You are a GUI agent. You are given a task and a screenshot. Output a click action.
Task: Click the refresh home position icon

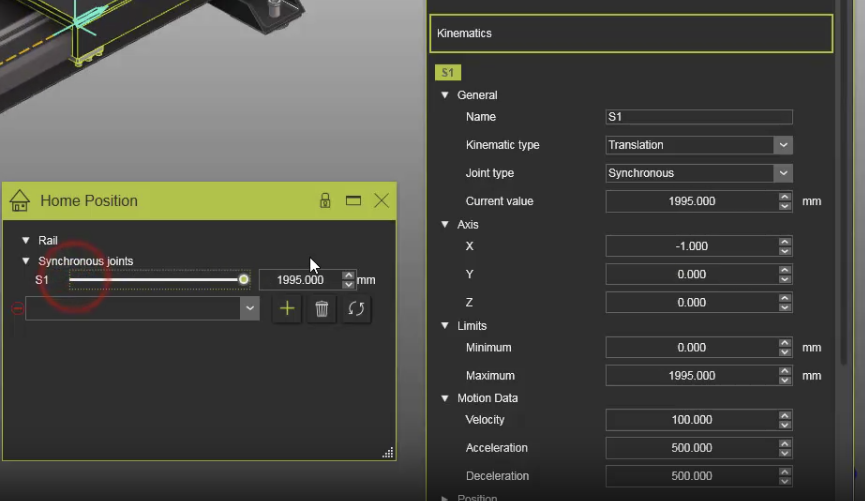[x=356, y=309]
